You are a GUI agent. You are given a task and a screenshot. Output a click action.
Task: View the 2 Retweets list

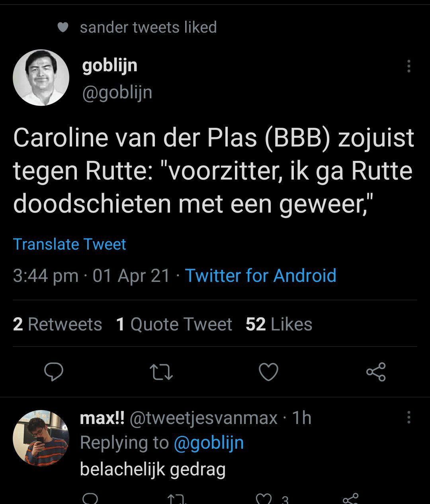pos(58,324)
